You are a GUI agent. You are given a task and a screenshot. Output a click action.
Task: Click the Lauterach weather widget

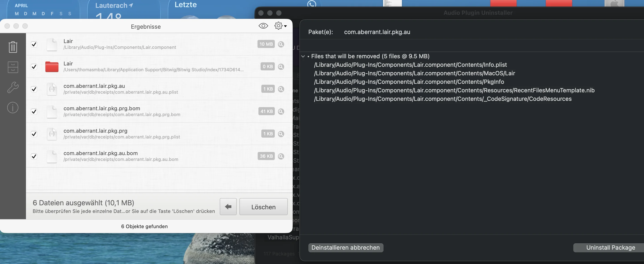pos(124,9)
